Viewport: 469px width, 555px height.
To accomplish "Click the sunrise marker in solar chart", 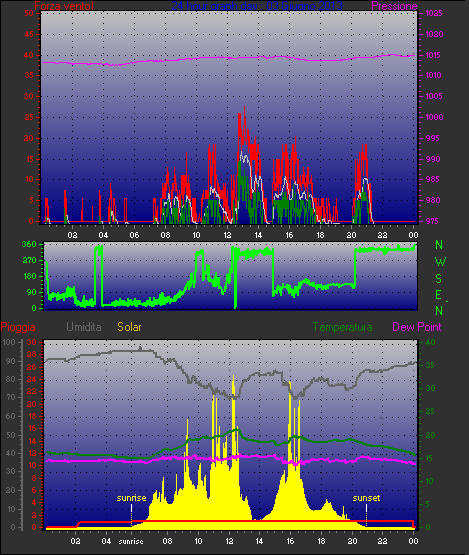I will point(131,498).
